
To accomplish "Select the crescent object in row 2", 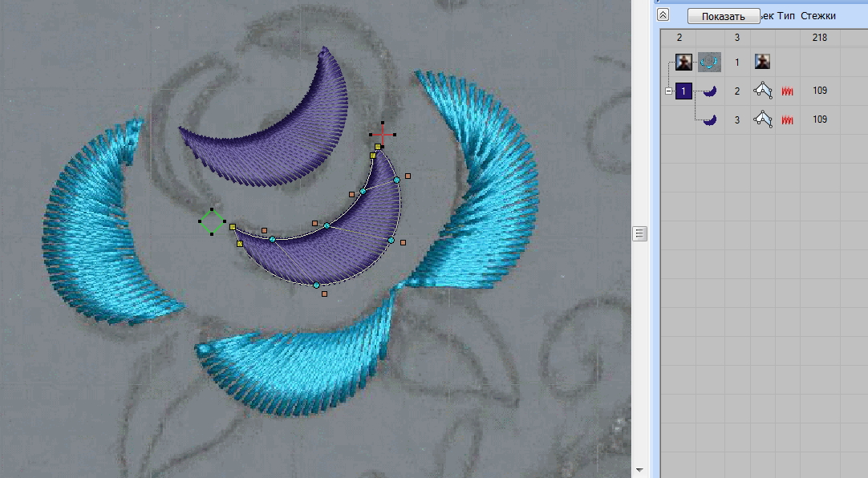I will 709,91.
